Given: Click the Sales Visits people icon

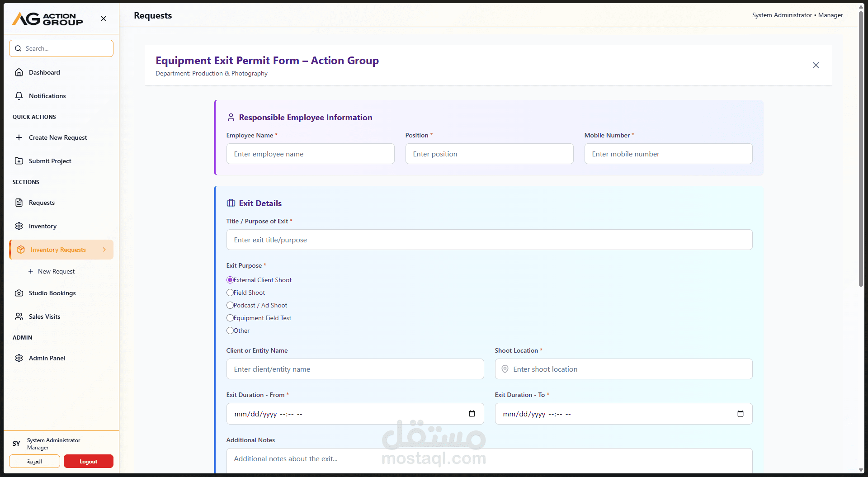Looking at the screenshot, I should click(19, 316).
